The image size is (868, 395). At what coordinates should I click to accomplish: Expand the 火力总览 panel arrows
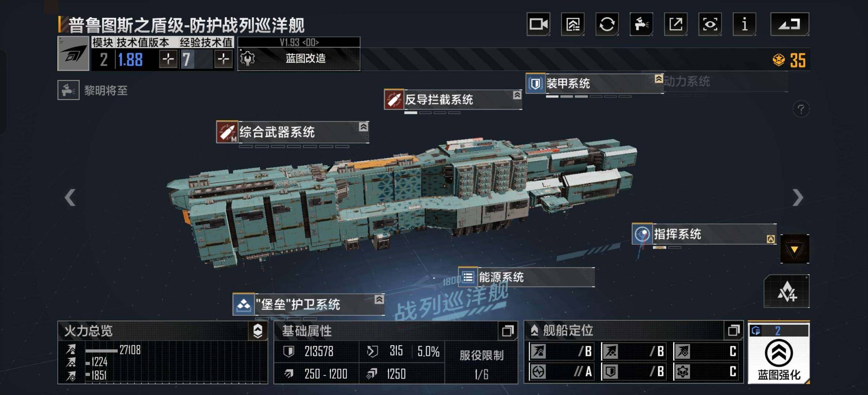[x=258, y=331]
